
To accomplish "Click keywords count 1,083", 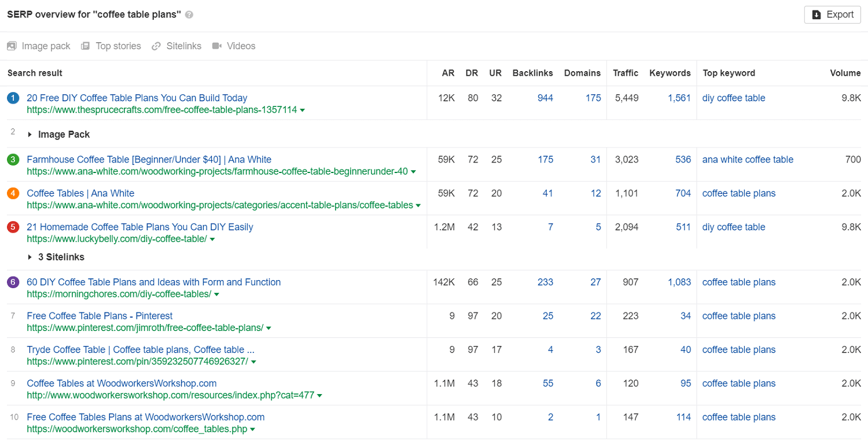I will click(x=679, y=282).
